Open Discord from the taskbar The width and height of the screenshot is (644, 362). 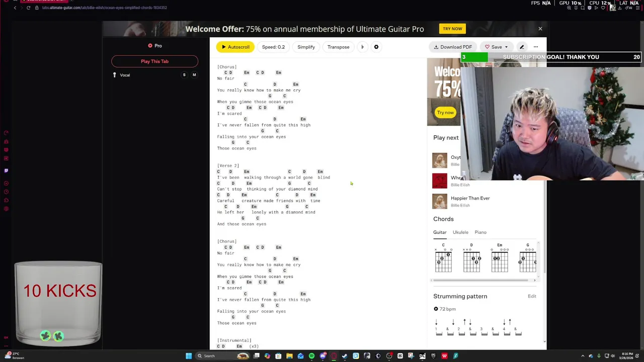[323, 356]
